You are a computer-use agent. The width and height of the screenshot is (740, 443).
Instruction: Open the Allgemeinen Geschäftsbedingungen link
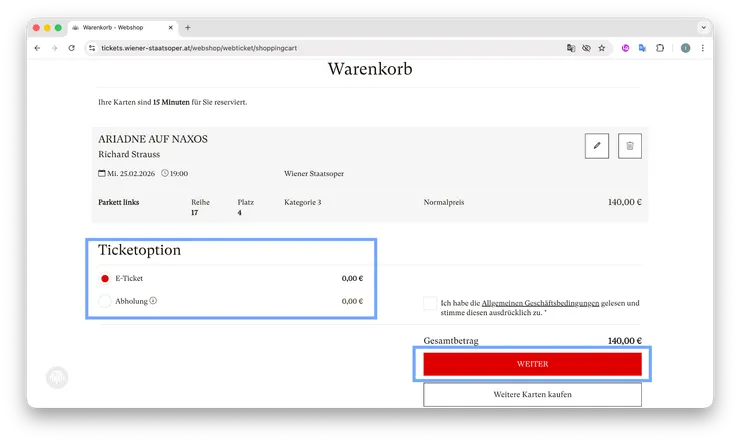(x=540, y=303)
